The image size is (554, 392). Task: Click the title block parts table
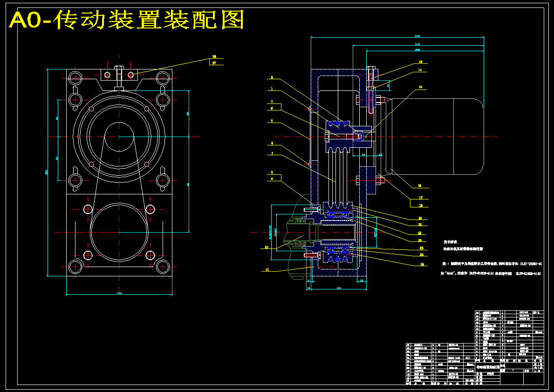click(x=475, y=347)
